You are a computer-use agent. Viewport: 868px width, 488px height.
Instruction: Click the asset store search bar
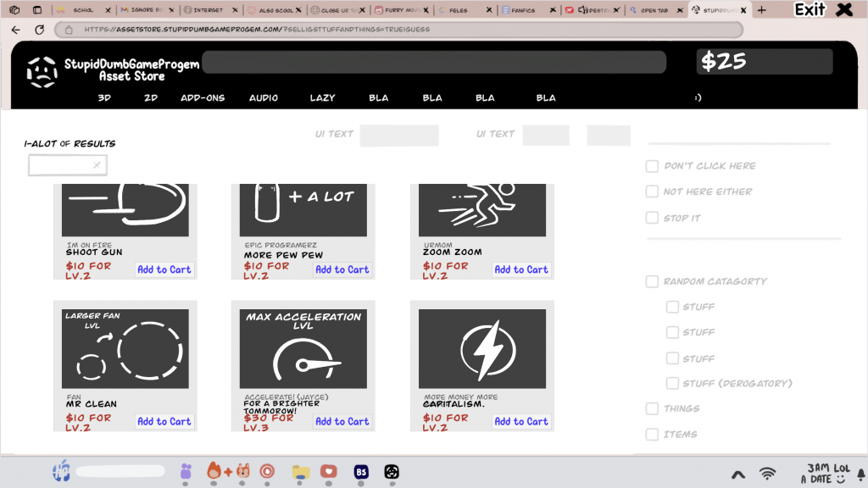click(x=433, y=63)
